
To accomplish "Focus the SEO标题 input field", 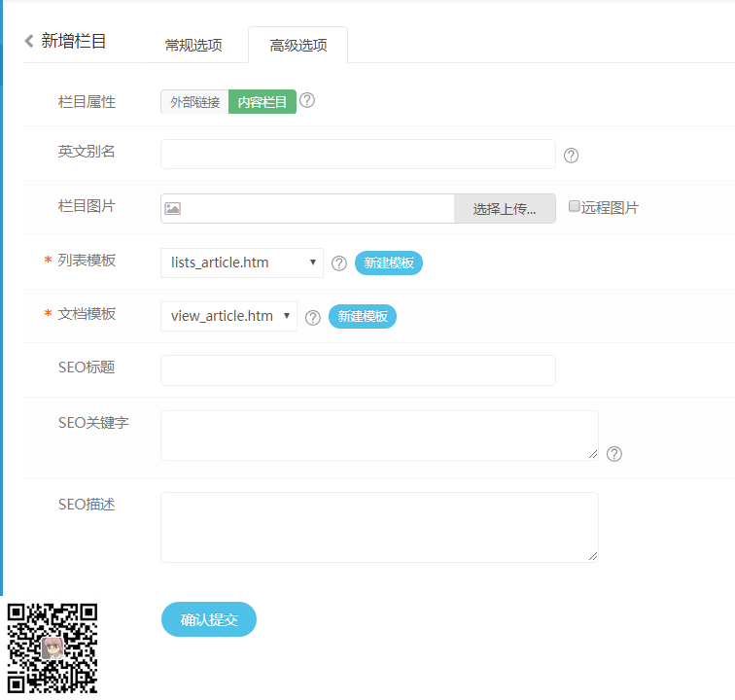I will (358, 370).
